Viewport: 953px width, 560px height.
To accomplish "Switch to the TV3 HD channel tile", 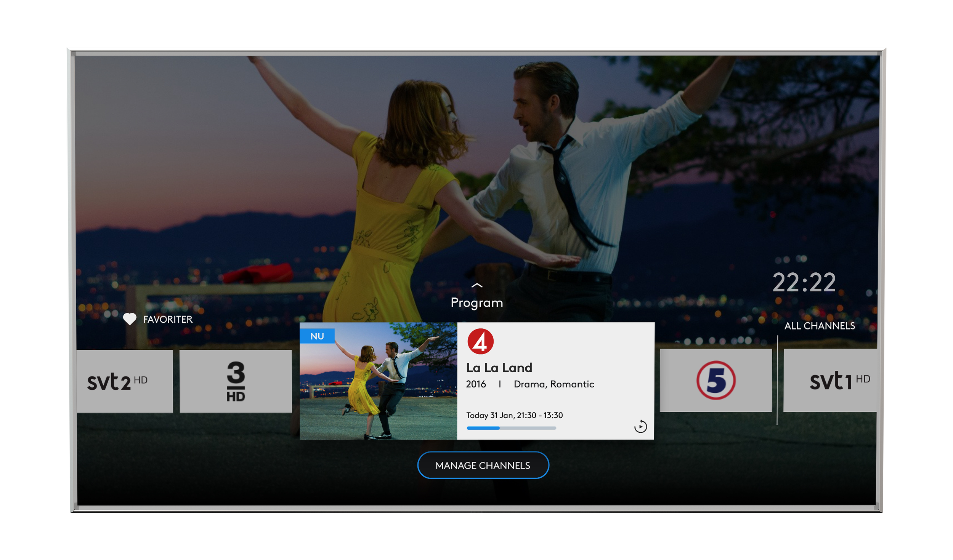I will 236,381.
